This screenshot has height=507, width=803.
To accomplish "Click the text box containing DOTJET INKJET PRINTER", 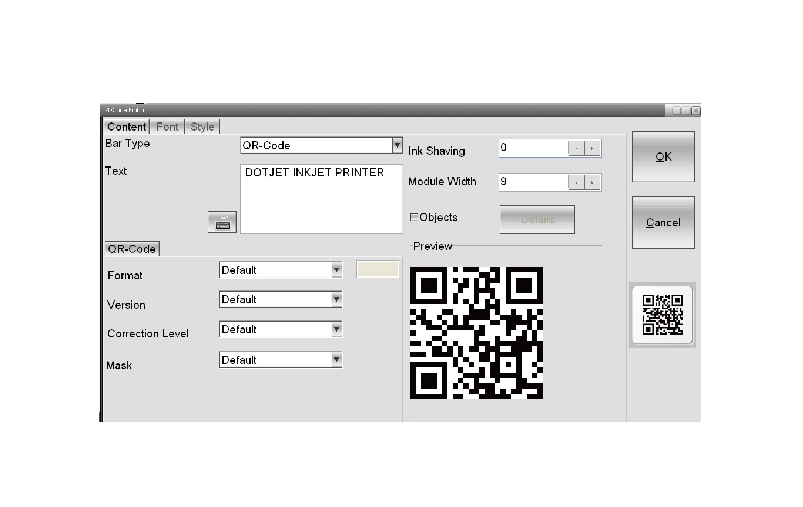I will 321,199.
